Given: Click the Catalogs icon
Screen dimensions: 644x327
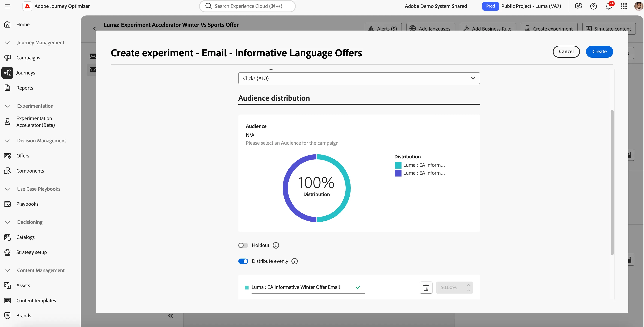Looking at the screenshot, I should (8, 237).
